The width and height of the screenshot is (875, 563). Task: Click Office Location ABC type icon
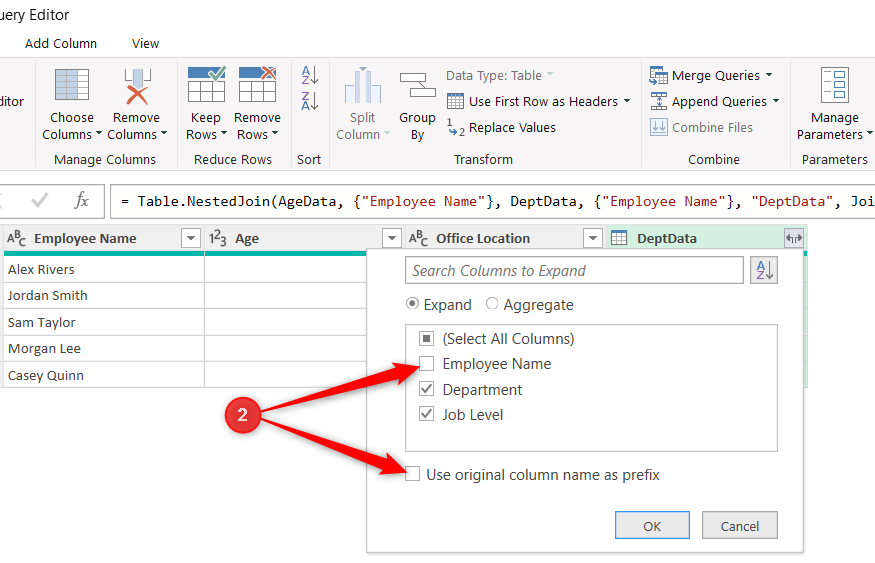[418, 238]
